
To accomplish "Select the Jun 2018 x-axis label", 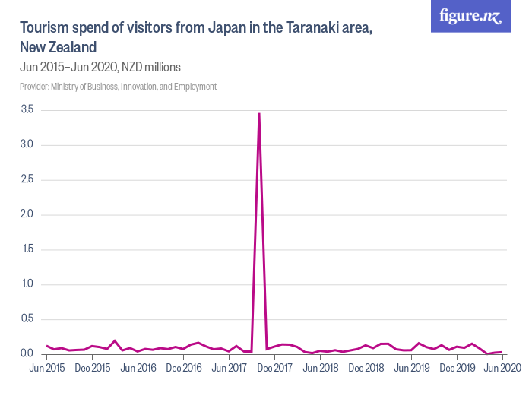I will coord(321,368).
